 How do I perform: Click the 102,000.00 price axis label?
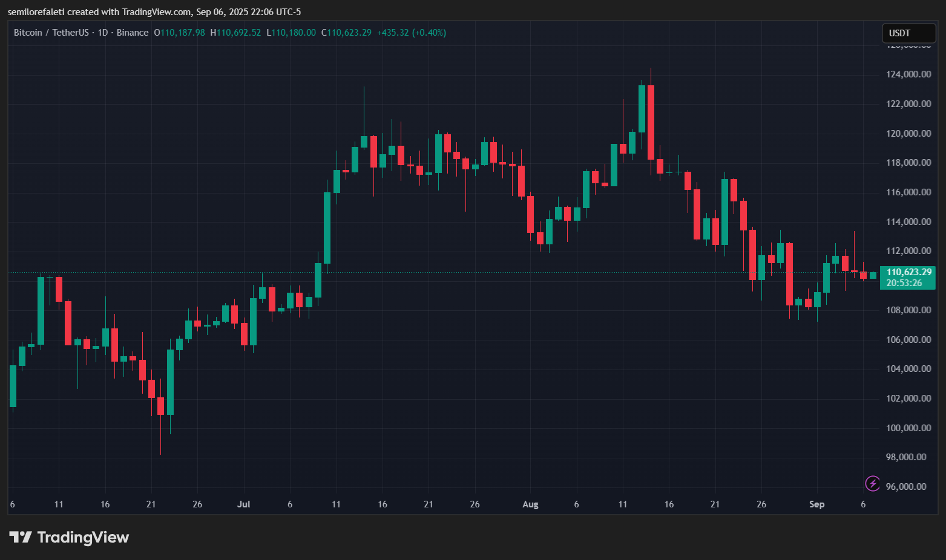point(908,399)
